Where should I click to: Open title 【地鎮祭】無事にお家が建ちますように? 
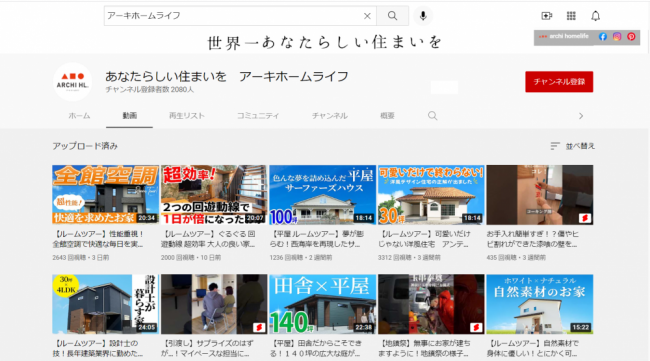coord(424,349)
